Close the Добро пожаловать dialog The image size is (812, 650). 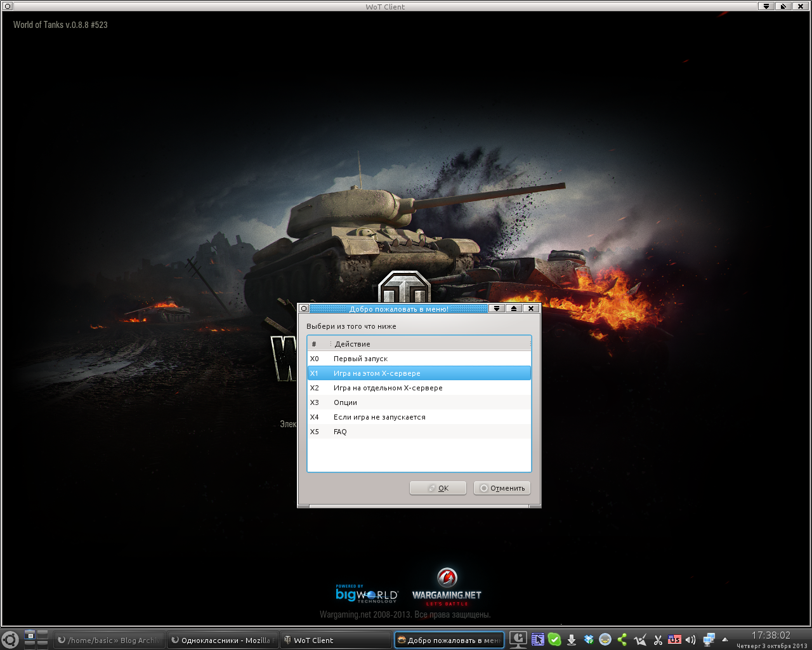point(531,308)
